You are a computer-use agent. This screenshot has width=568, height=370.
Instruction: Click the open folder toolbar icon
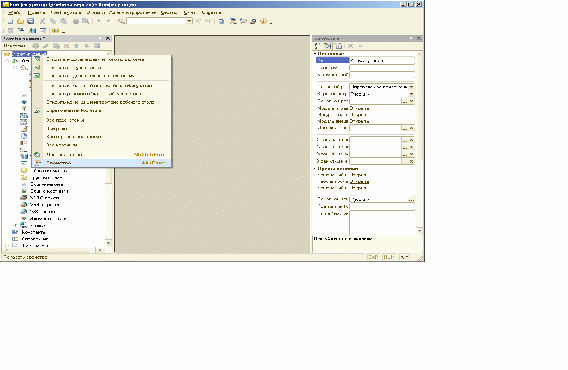(x=21, y=21)
